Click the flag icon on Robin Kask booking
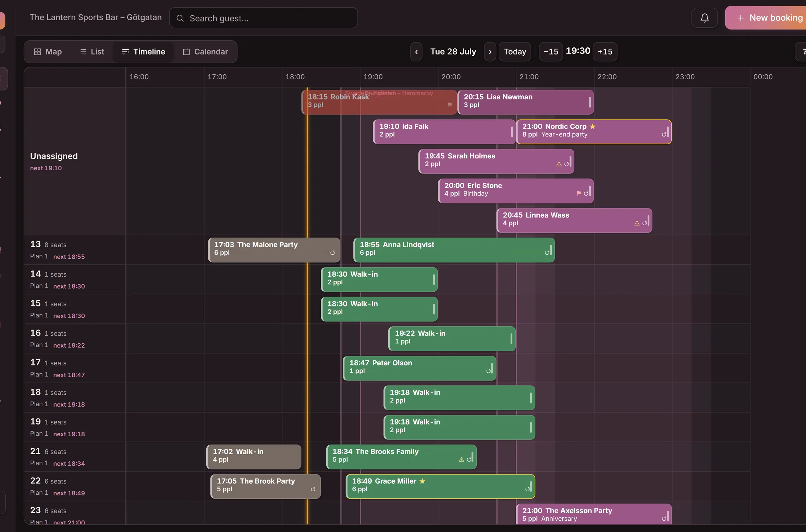This screenshot has height=532, width=806. tap(450, 105)
